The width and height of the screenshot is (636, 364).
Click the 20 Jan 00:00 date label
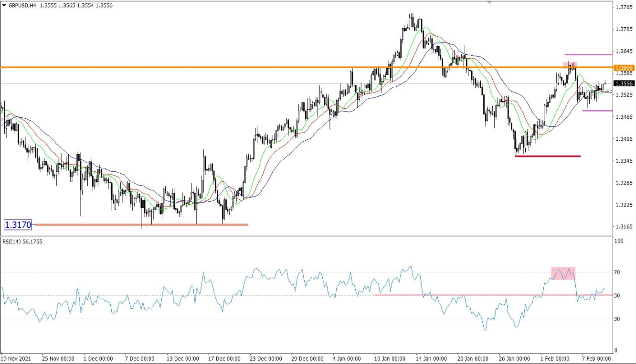tap(473, 358)
